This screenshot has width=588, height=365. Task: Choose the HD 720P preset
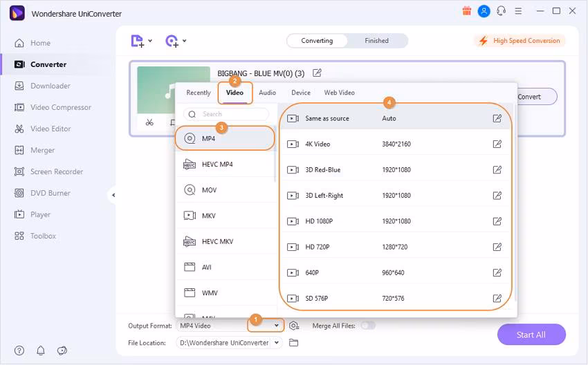point(395,247)
